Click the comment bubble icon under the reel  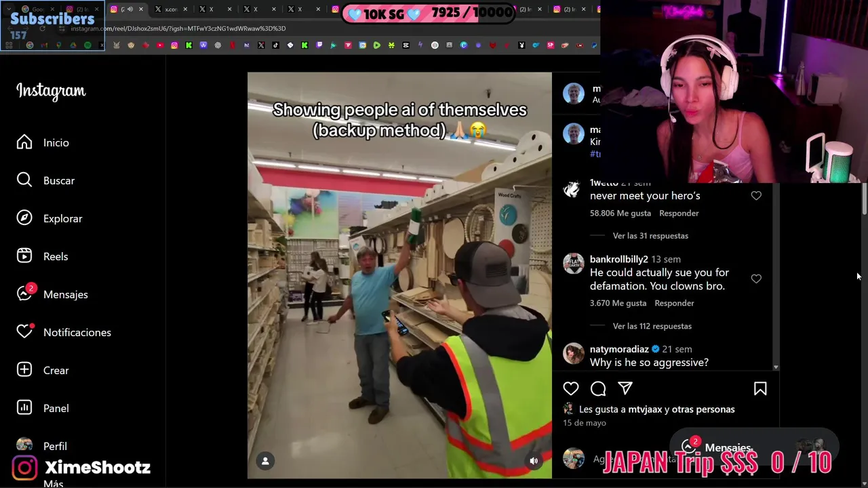[598, 388]
